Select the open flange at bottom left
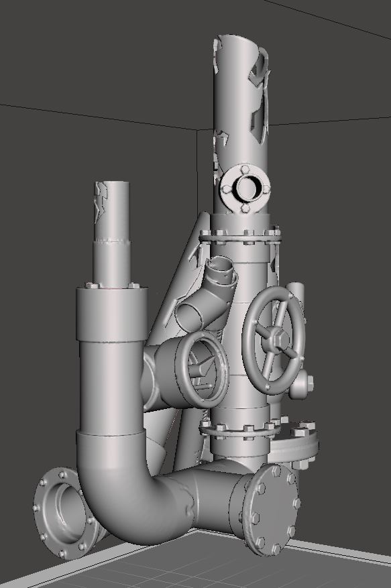The image size is (391, 588). [x=64, y=512]
